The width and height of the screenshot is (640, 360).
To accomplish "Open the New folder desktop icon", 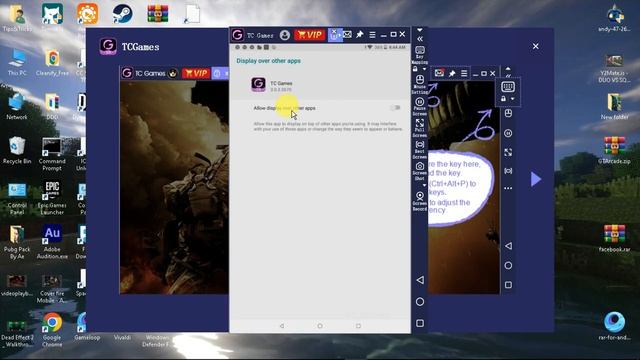I will (x=614, y=107).
